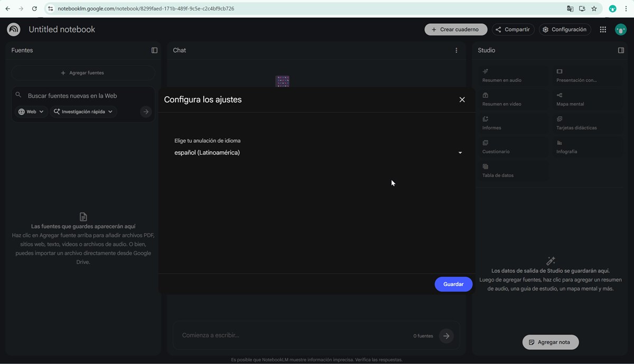Reload the page
Screen dimensions: 634x364
tap(34, 8)
